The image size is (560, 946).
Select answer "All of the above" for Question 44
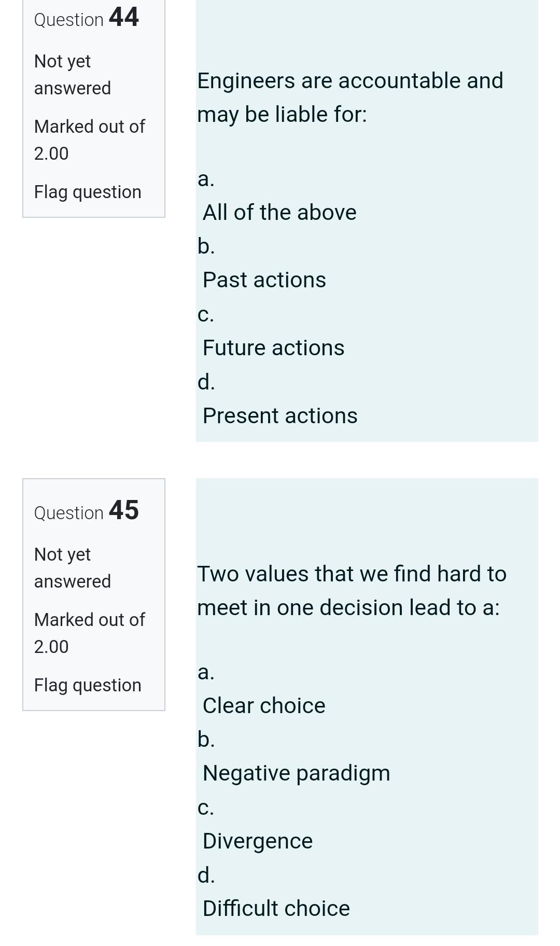279,212
